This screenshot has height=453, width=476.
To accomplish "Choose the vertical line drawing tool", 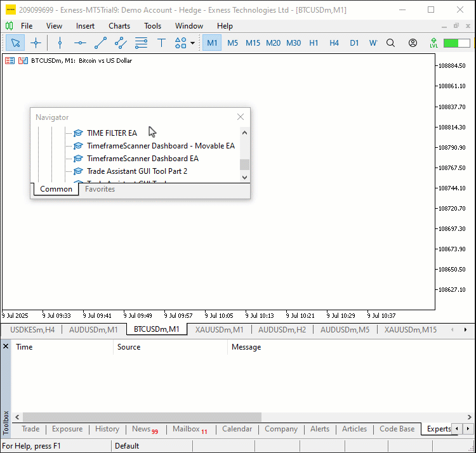I will [60, 43].
